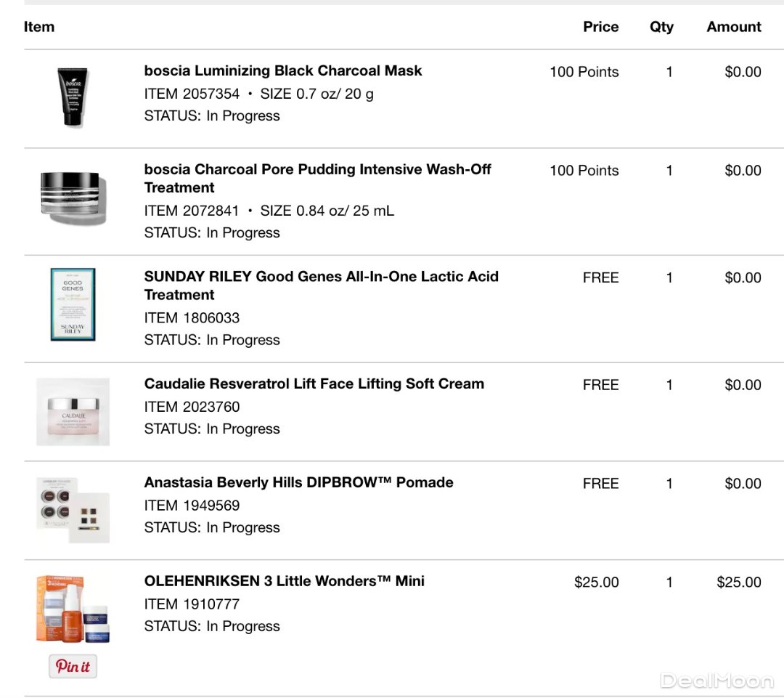Click the $25.00 price of OLEHENRIKSEN set
Screen dimensions: 784x698
click(596, 583)
